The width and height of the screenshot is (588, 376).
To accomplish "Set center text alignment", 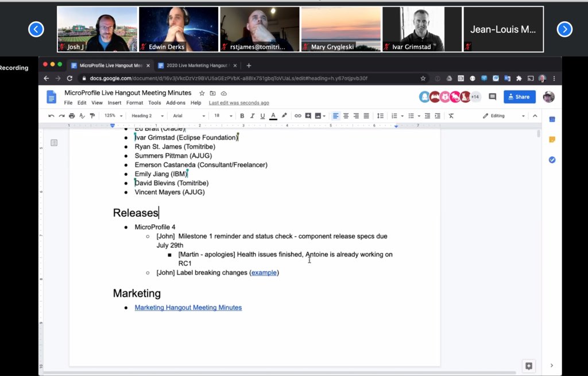I will (x=346, y=116).
